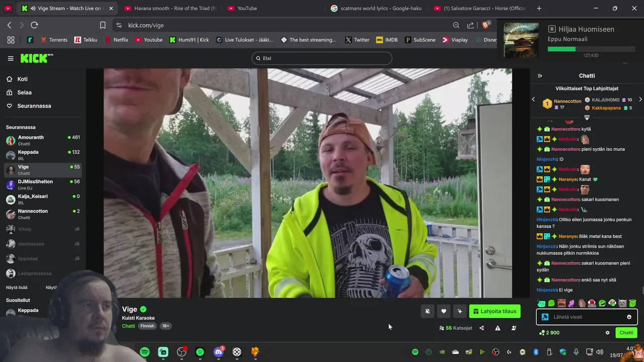Click the 55 Katsojat viewer count
This screenshot has height=362, width=644.
(456, 328)
